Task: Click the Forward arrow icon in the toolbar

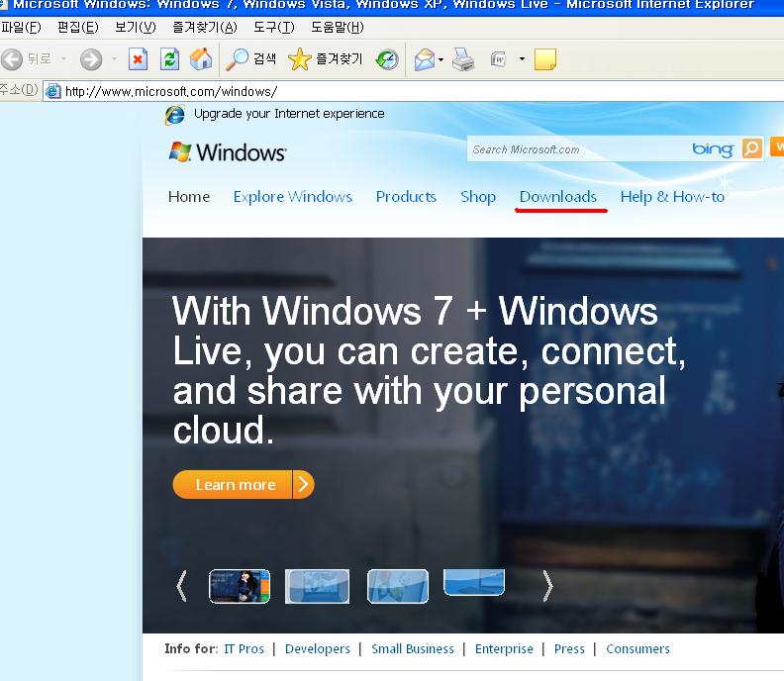Action: coord(91,59)
